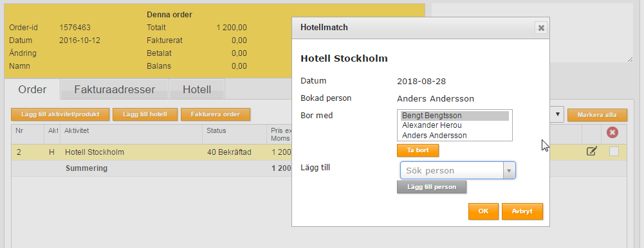
Task: Close the Hotellmatch dialog with X
Action: coord(541,28)
